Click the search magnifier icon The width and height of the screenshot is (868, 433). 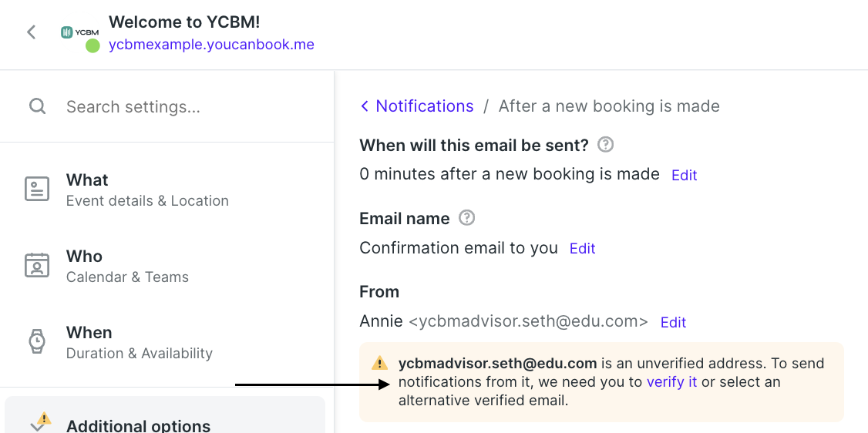pyautogui.click(x=37, y=106)
